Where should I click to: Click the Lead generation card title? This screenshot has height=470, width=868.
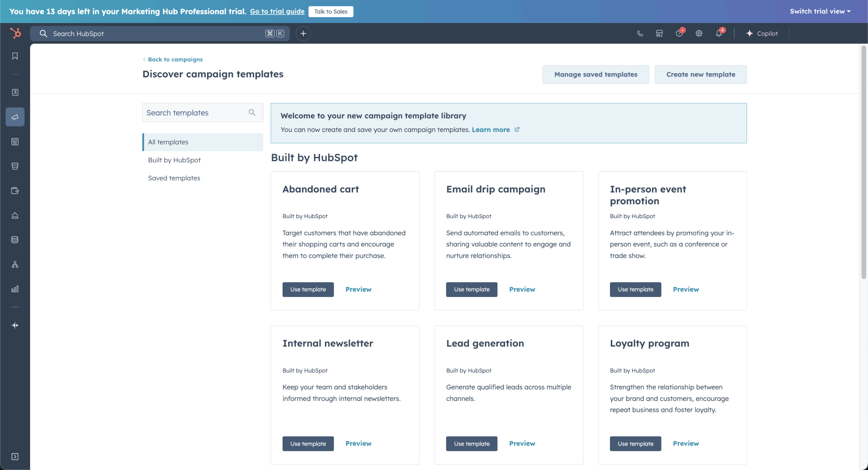485,343
